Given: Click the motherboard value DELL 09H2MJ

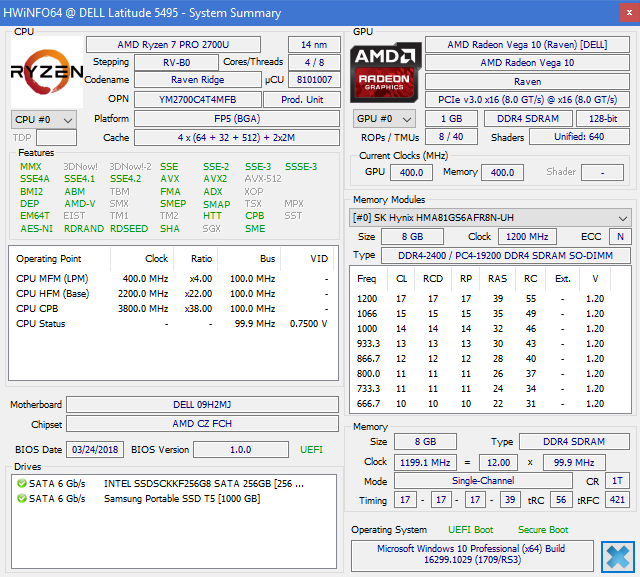Looking at the screenshot, I should [202, 404].
